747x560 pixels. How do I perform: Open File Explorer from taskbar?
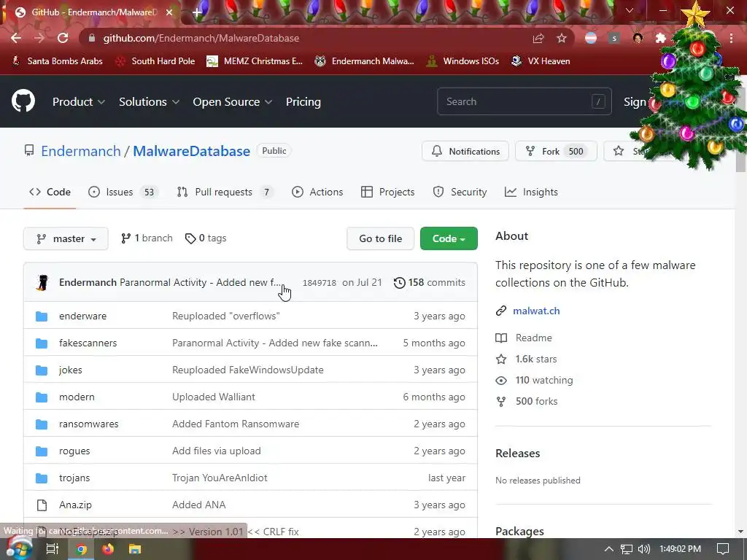pyautogui.click(x=135, y=549)
